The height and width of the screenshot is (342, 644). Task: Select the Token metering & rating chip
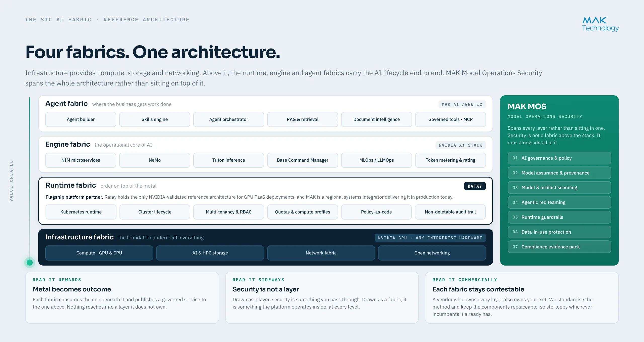click(x=451, y=160)
